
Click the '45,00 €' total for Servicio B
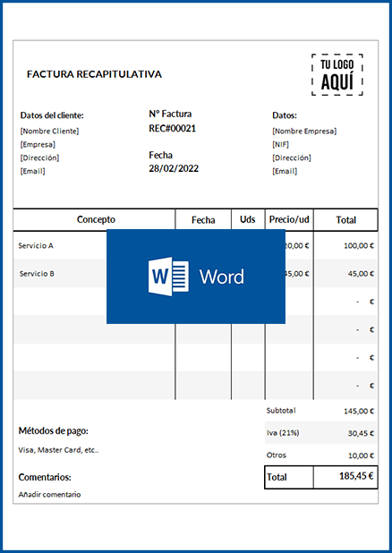click(x=361, y=273)
